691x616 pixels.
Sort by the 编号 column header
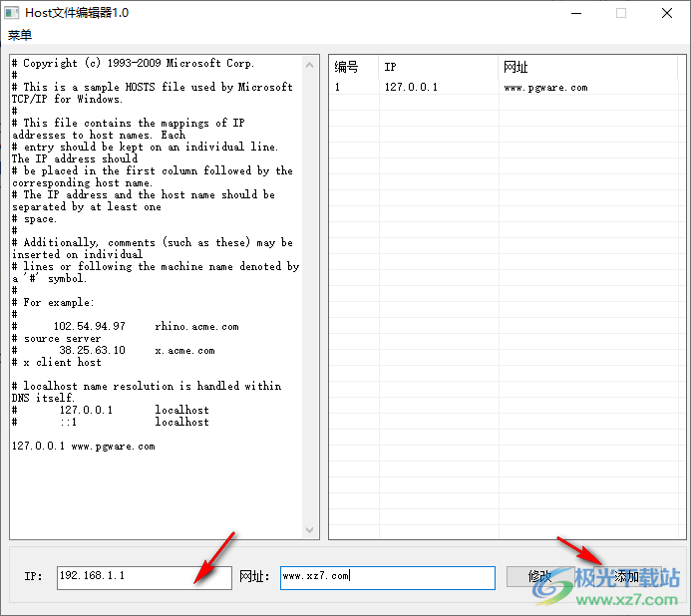[353, 67]
